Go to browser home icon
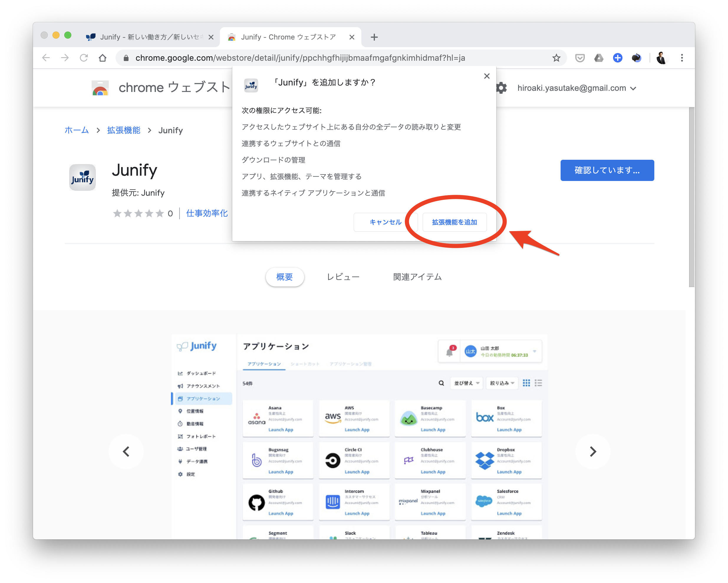This screenshot has width=728, height=583. coord(103,58)
